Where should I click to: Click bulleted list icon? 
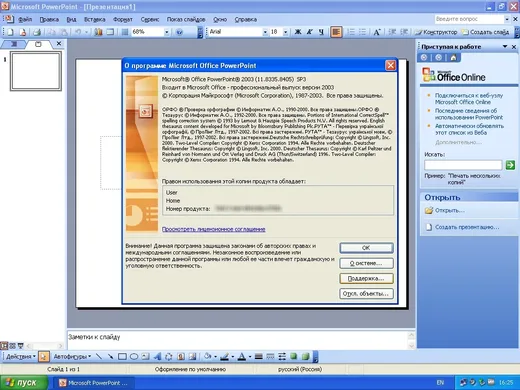click(x=362, y=32)
